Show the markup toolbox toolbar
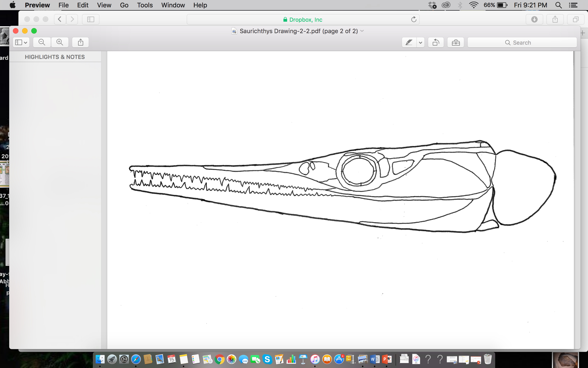The width and height of the screenshot is (588, 368). click(455, 42)
